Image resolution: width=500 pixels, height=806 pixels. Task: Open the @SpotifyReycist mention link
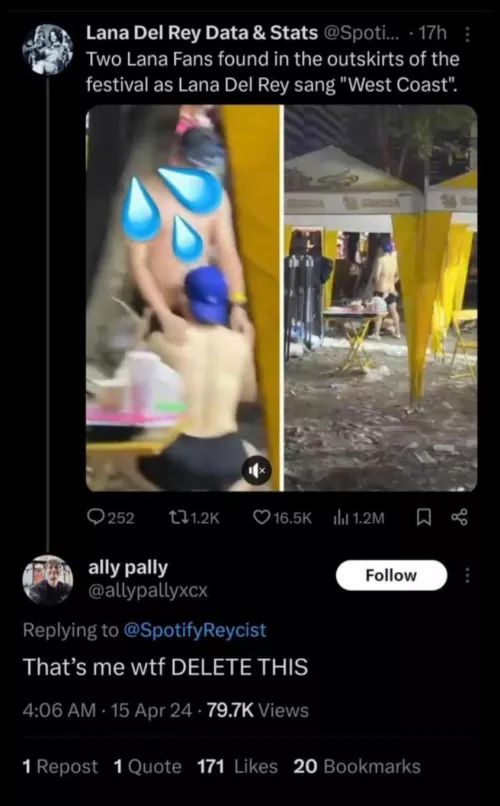point(196,630)
